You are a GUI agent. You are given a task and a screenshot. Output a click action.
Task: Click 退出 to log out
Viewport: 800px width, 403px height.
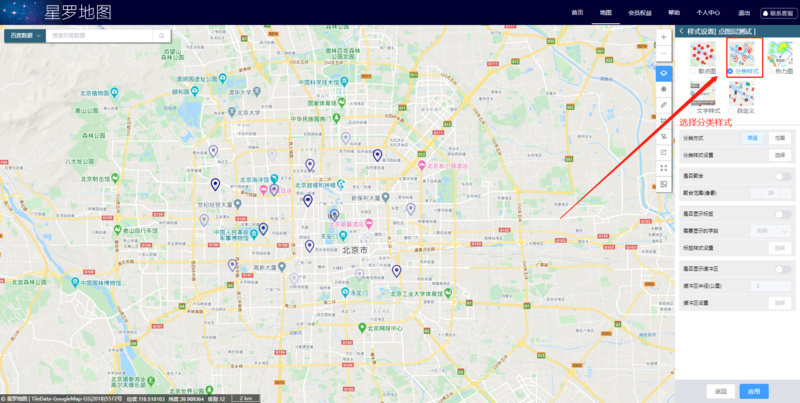coord(743,13)
